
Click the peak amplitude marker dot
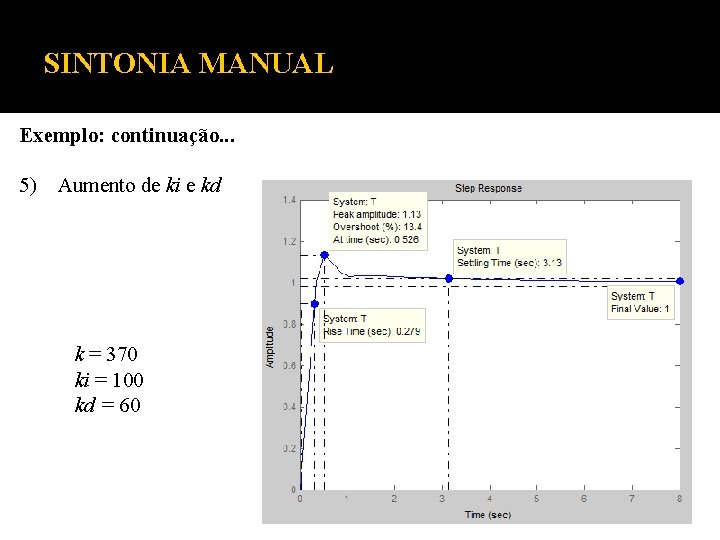click(325, 255)
